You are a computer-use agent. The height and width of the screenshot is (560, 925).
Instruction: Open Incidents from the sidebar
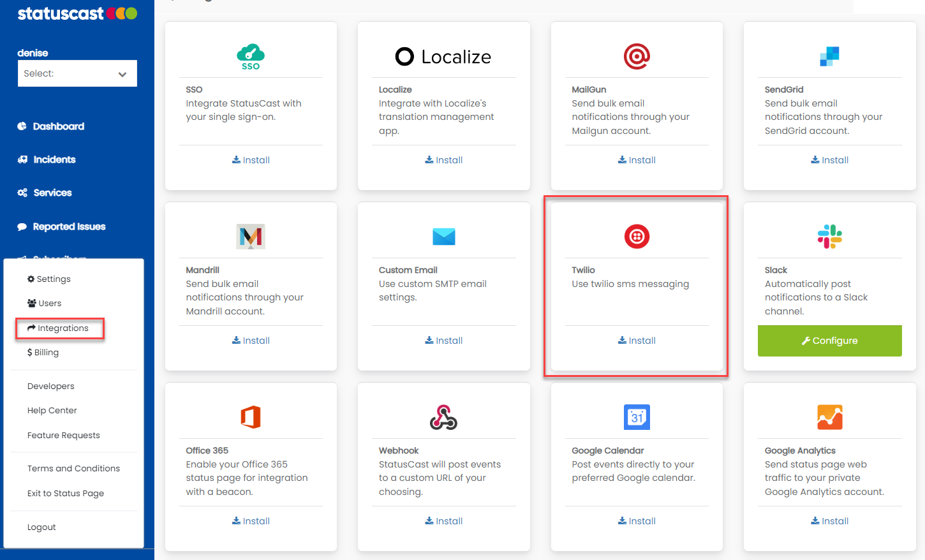[x=47, y=159]
